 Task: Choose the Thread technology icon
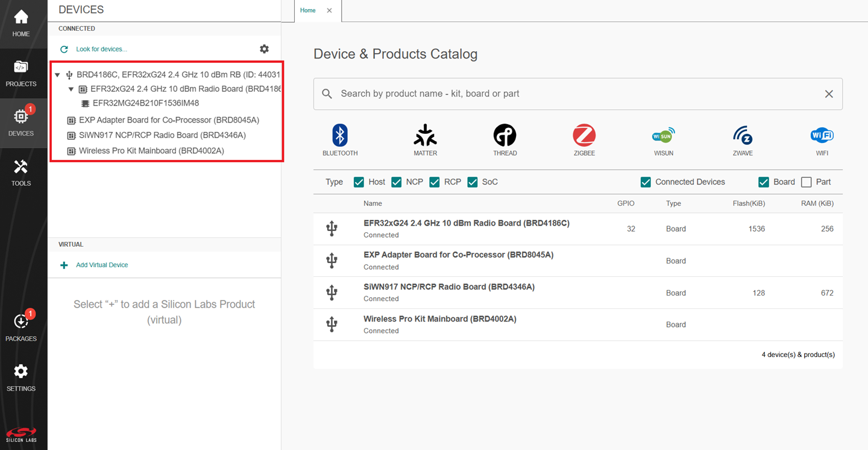pyautogui.click(x=505, y=136)
